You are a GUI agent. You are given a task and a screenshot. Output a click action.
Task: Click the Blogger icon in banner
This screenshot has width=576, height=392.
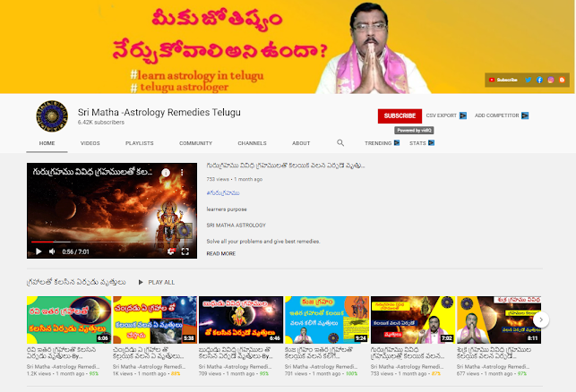point(562,80)
